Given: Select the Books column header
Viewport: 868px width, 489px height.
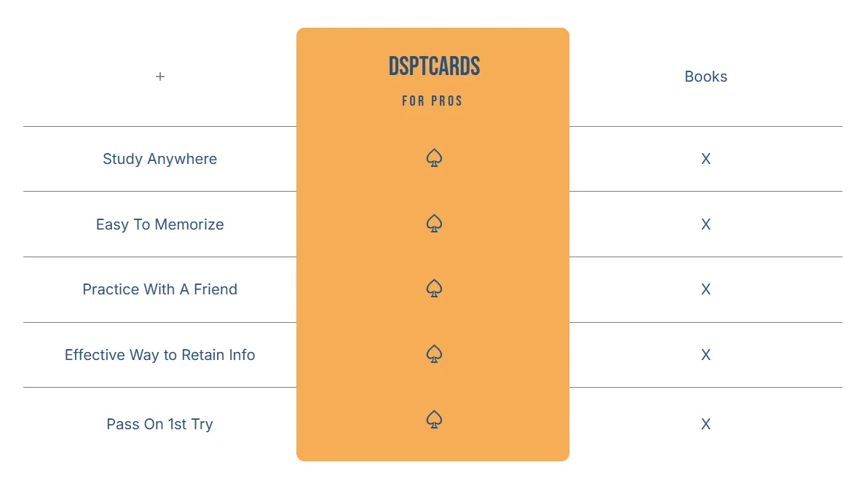Looking at the screenshot, I should tap(706, 77).
